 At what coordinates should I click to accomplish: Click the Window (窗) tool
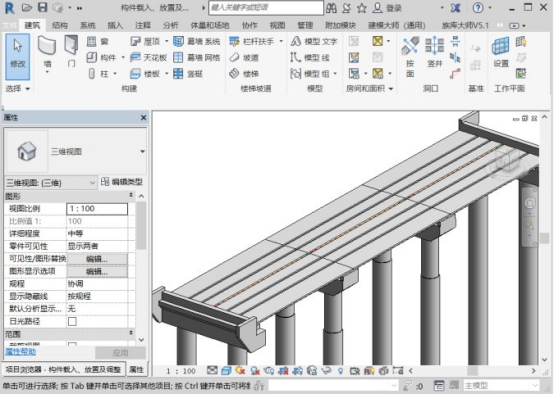(98, 42)
